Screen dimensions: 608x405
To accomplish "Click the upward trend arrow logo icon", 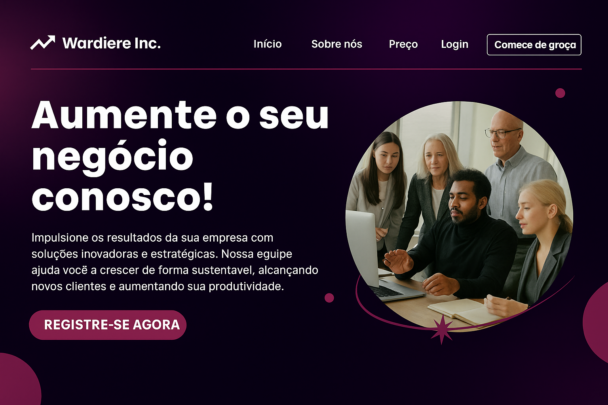I will pos(43,43).
